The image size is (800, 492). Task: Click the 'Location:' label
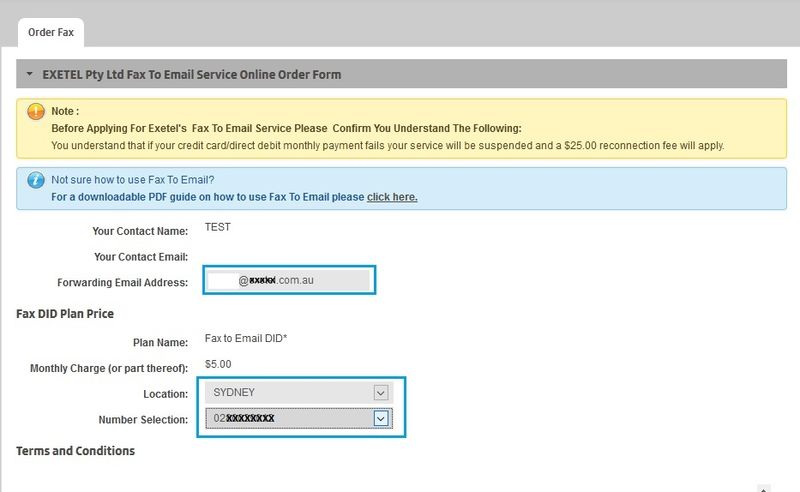[165, 394]
